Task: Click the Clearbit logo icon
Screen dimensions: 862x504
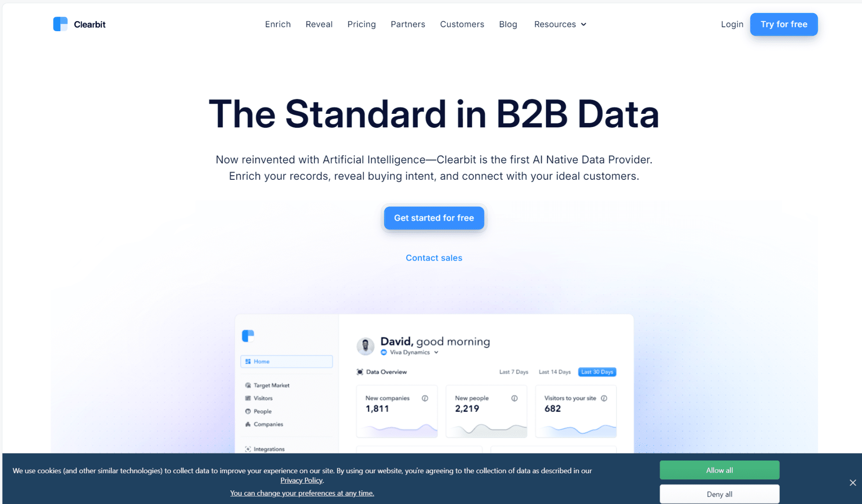Action: [x=59, y=24]
